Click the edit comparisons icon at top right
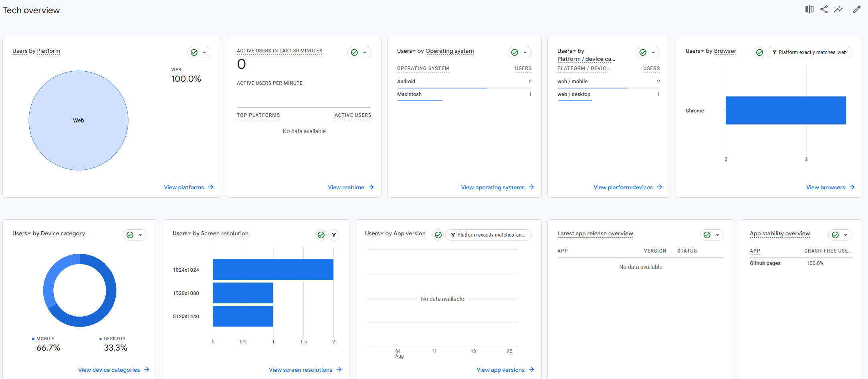Screen dimensions: 868x379 tap(809, 9)
